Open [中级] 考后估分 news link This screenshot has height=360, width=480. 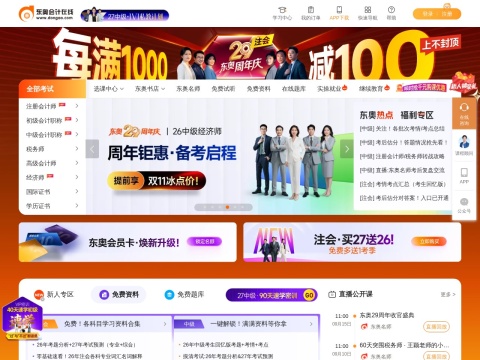403,142
